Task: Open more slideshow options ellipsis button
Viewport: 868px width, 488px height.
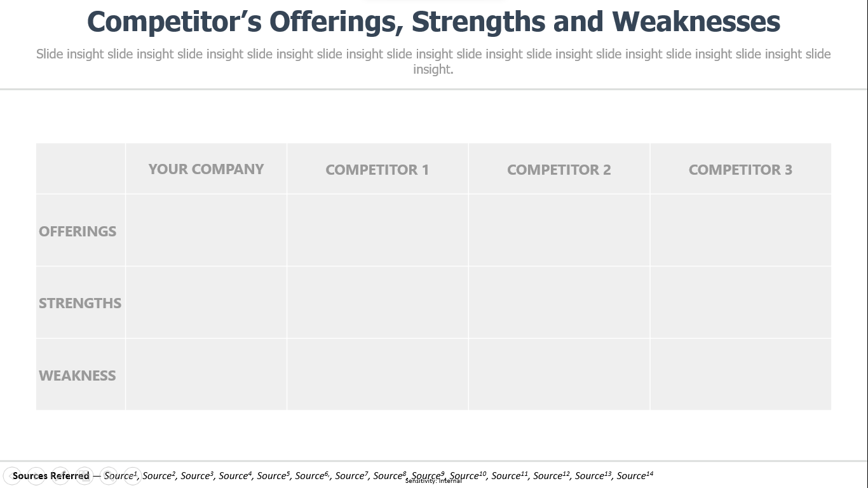Action: (x=132, y=476)
